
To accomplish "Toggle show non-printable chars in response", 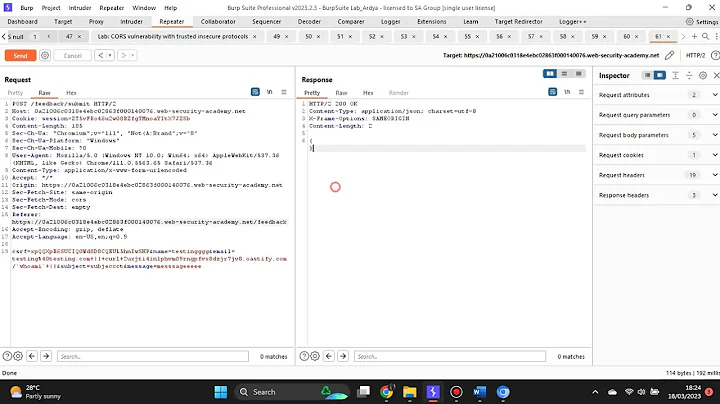I will coord(567,92).
